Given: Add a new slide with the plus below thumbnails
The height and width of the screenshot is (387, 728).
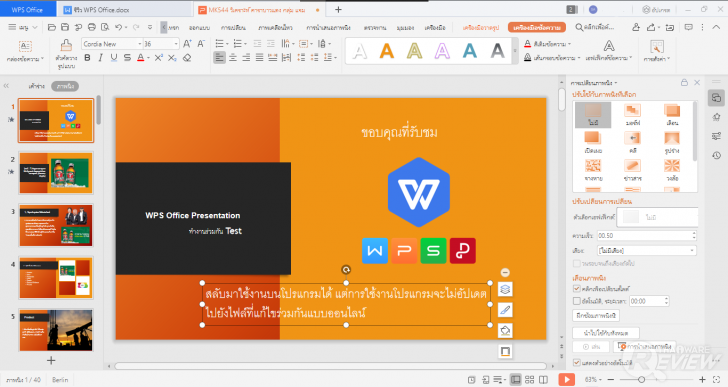Looking at the screenshot, I should tap(51, 360).
